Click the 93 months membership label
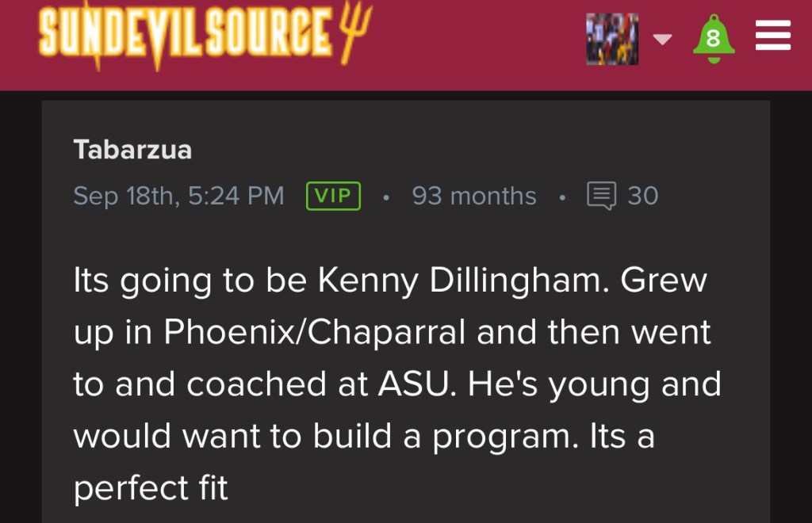The height and width of the screenshot is (523, 812). click(473, 196)
